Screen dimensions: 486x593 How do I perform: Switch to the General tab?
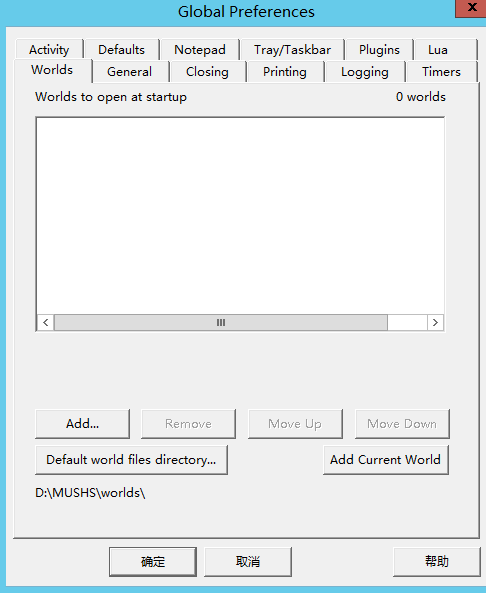click(x=129, y=71)
